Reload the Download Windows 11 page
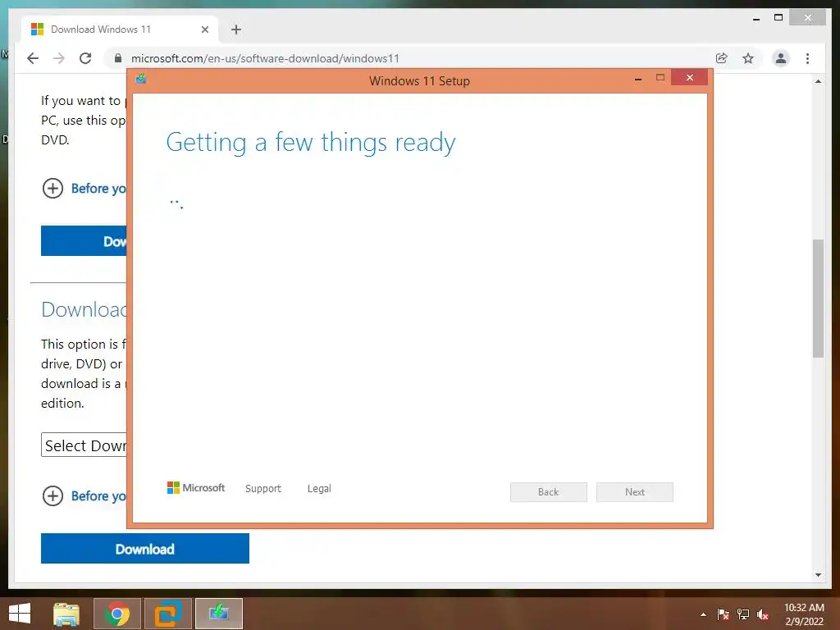 pyautogui.click(x=85, y=58)
